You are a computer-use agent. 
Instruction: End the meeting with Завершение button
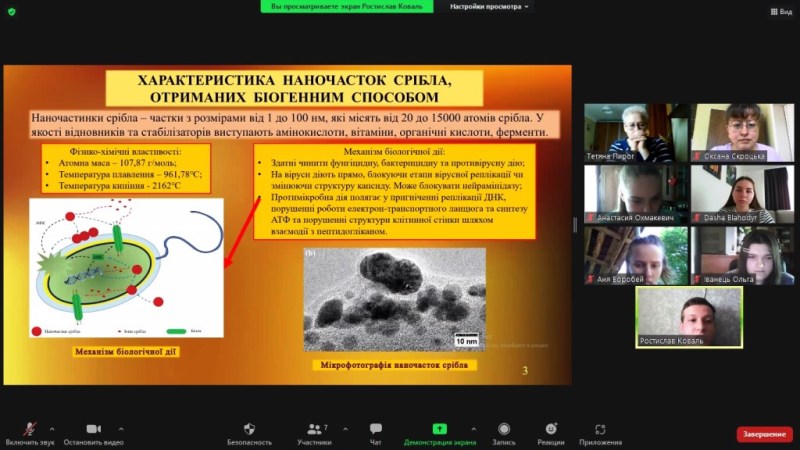point(764,434)
